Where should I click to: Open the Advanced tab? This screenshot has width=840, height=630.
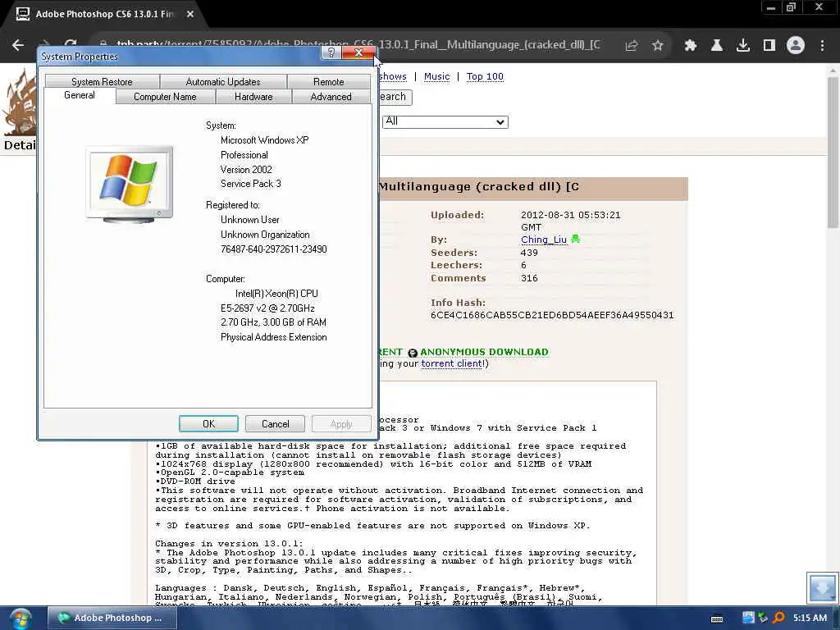pos(331,97)
